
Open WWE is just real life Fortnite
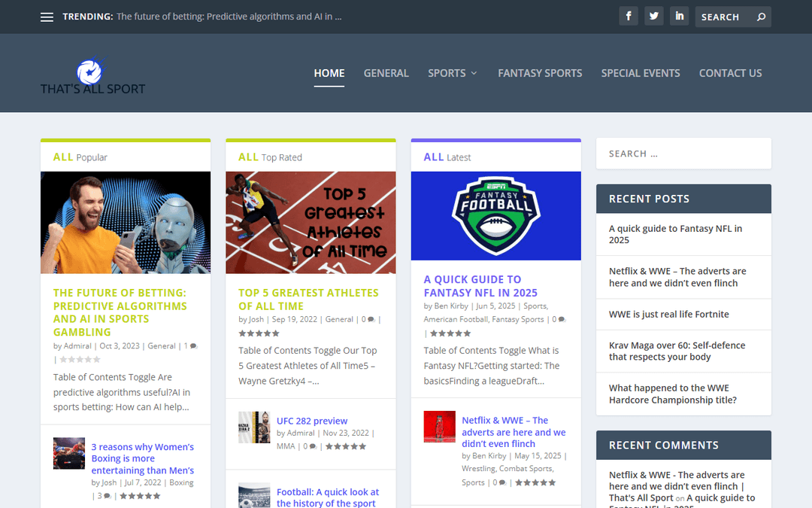pyautogui.click(x=668, y=314)
